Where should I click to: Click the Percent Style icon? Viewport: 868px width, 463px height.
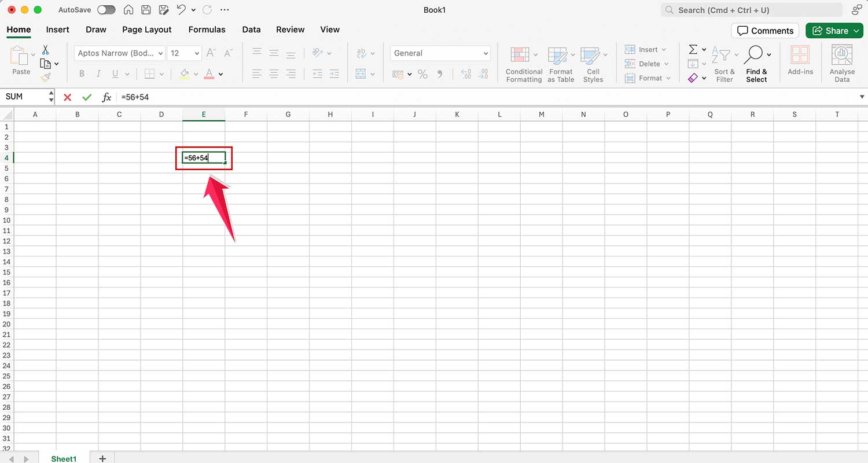(x=422, y=74)
